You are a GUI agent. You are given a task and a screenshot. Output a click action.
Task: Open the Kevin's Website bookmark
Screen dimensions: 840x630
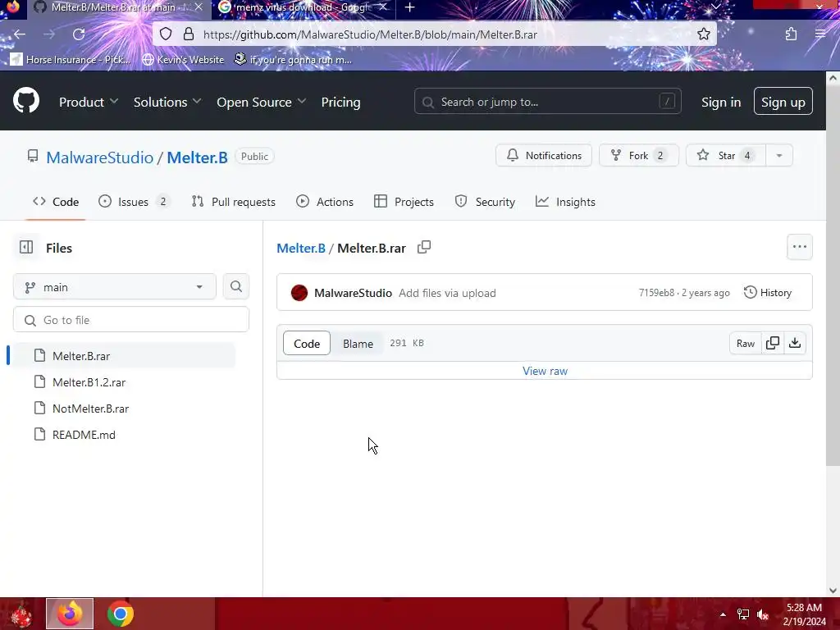click(183, 59)
